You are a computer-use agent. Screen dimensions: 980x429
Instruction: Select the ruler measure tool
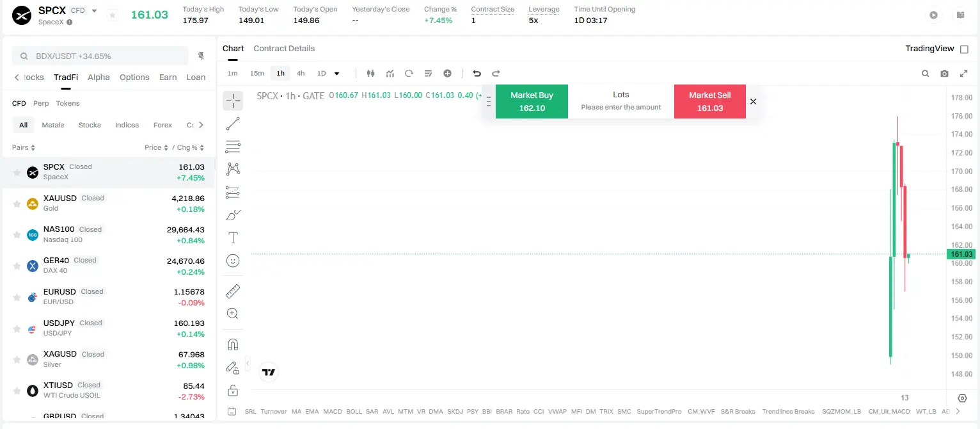pos(233,291)
